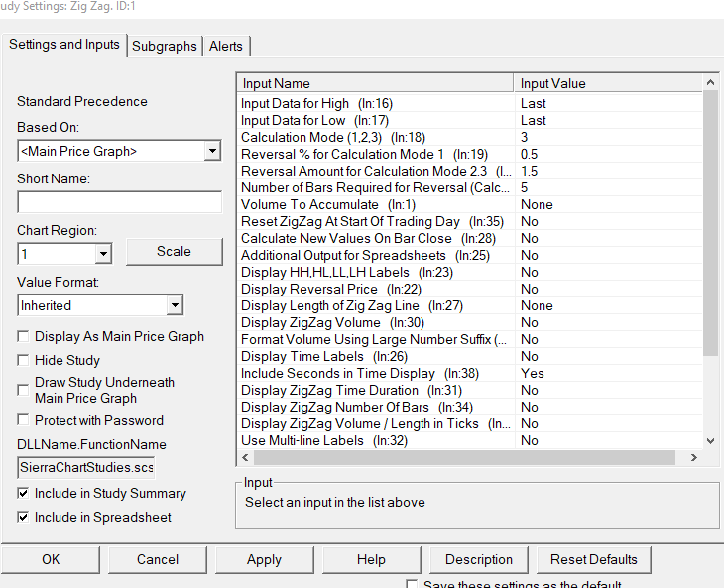Select the Settings and Inputs tab
Screen dimensions: 724x588
pyautogui.click(x=64, y=45)
